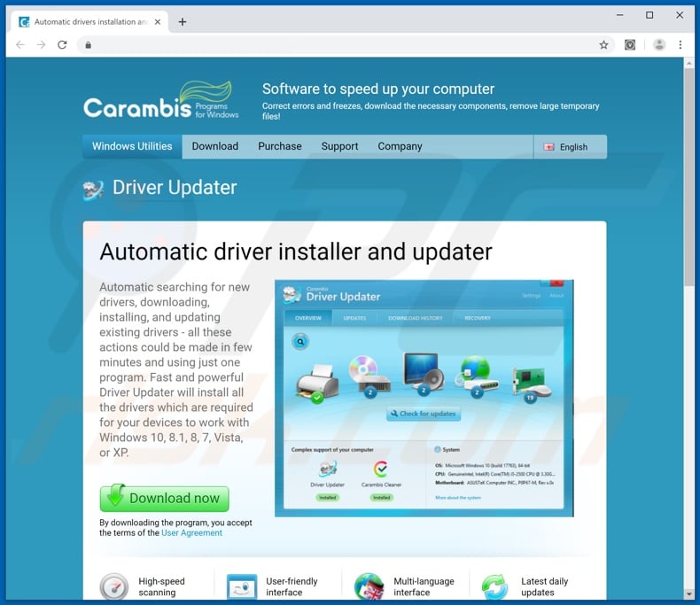The image size is (700, 605).
Task: Close the Automatic drivers installation tab
Action: point(158,22)
